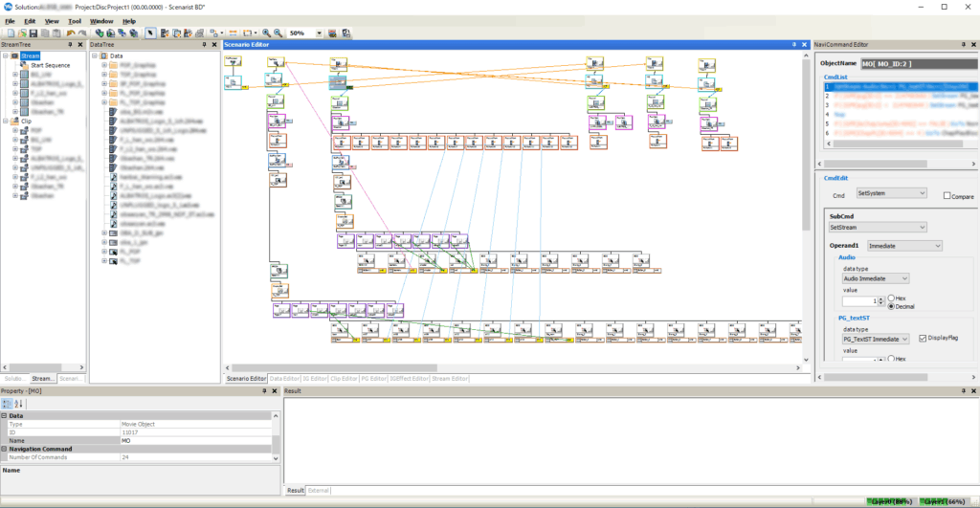This screenshot has height=508, width=980.
Task: Switch to the External result tab
Action: 318,491
